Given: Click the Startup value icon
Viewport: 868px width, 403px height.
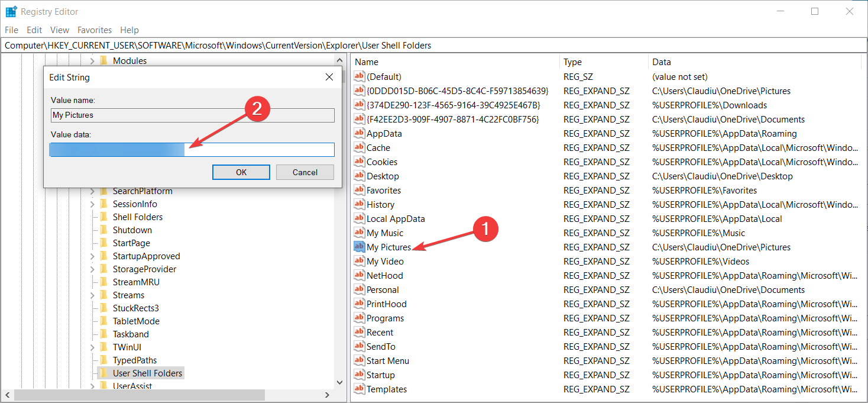Looking at the screenshot, I should (359, 375).
